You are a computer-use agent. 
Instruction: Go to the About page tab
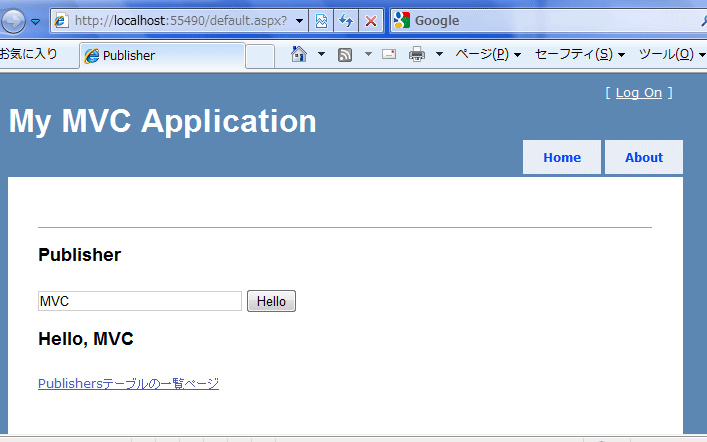pos(643,157)
